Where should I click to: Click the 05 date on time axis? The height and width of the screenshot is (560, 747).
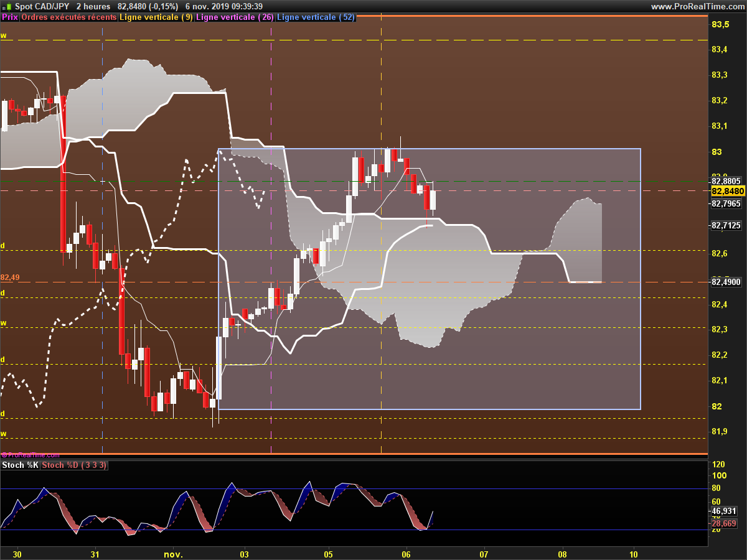[329, 554]
